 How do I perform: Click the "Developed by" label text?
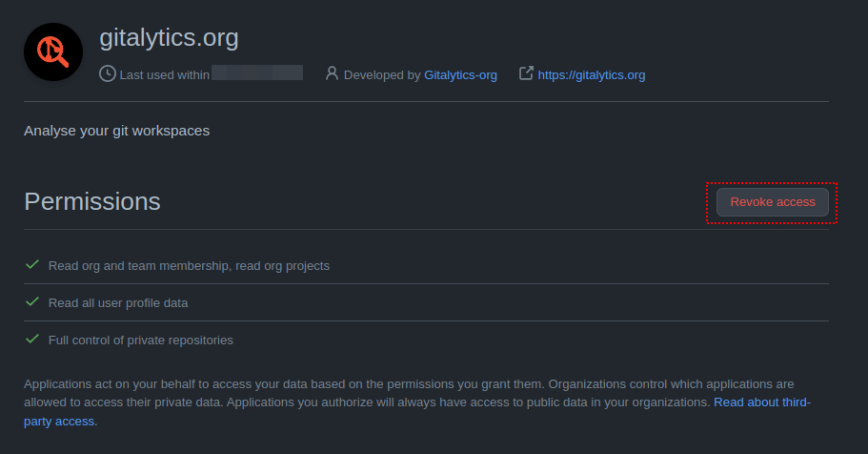point(382,74)
